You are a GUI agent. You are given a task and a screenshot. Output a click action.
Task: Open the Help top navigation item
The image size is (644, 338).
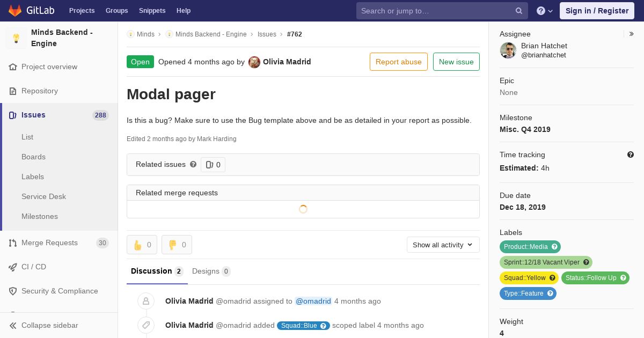(x=184, y=11)
